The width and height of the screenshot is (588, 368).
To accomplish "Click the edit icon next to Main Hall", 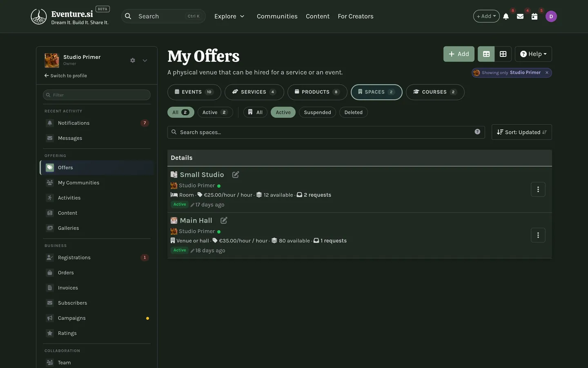I will tap(224, 220).
